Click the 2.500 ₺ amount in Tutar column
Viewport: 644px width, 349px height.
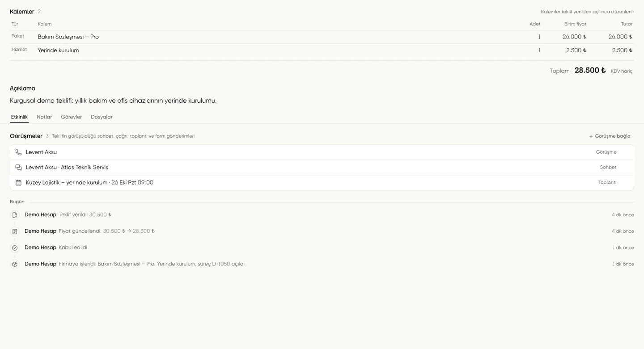pyautogui.click(x=623, y=50)
